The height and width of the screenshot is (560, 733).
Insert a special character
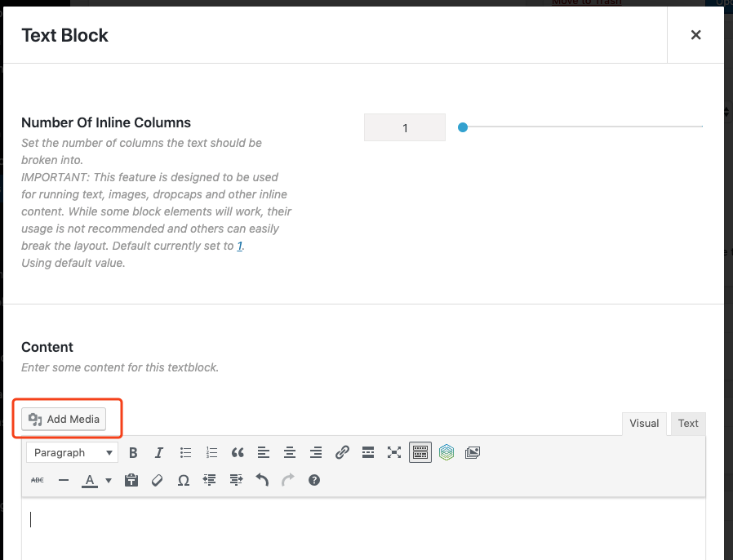tap(184, 480)
